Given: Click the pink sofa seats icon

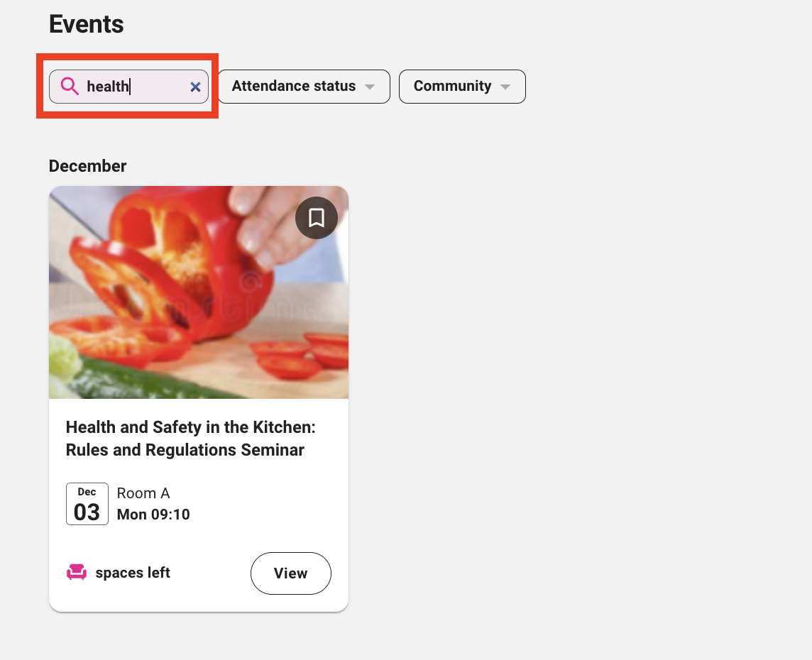Looking at the screenshot, I should coord(77,573).
